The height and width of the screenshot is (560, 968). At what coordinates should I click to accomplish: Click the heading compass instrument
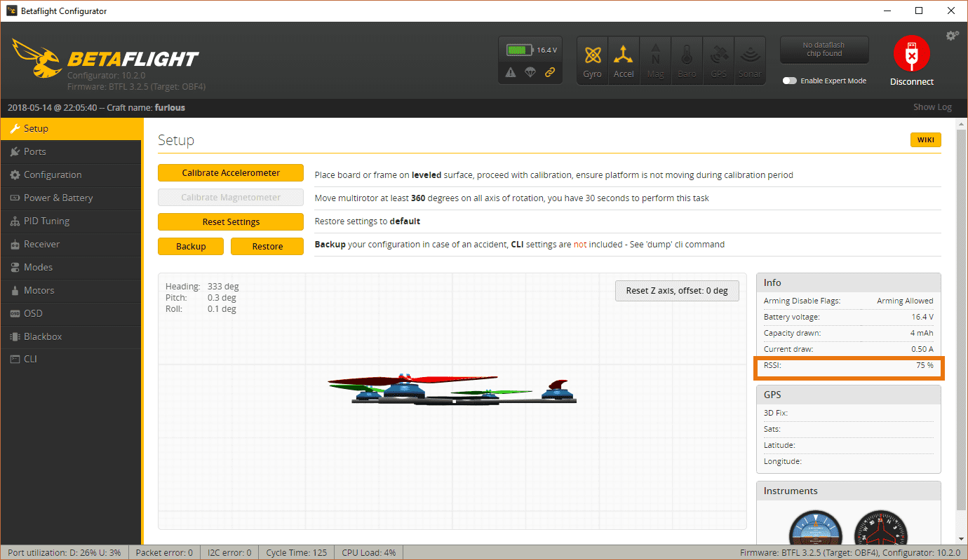point(881,528)
